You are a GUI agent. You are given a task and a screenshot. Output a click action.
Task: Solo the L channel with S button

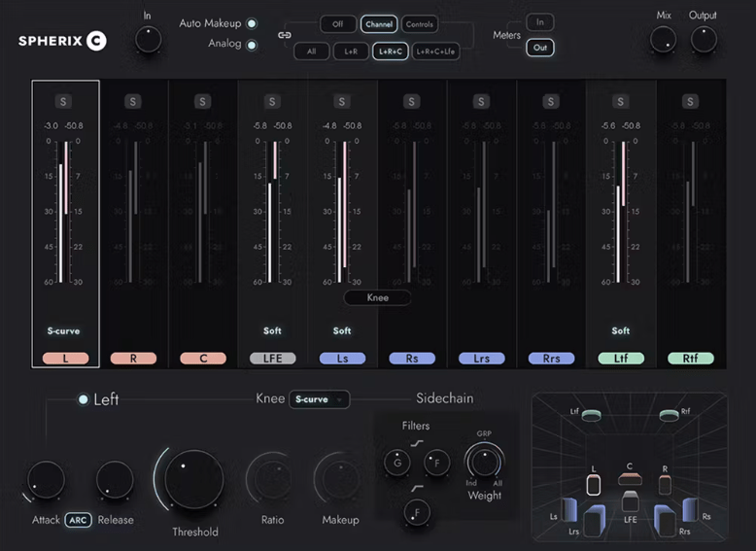(63, 101)
